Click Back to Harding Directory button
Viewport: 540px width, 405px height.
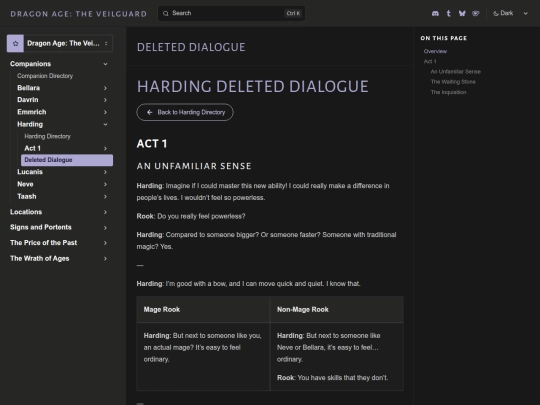click(185, 112)
